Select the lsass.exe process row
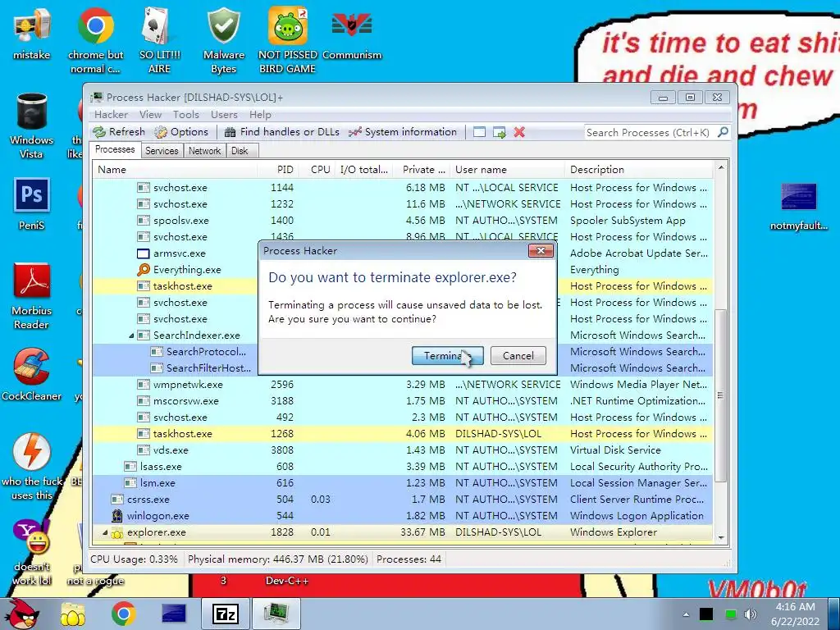Image resolution: width=840 pixels, height=630 pixels. click(x=403, y=467)
